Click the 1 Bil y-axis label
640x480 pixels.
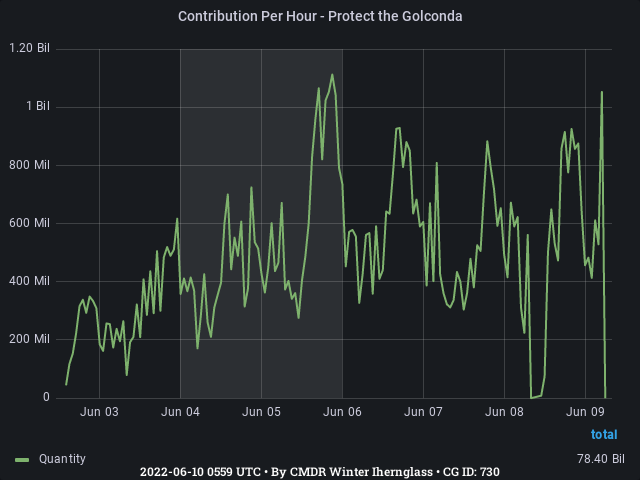[x=38, y=106]
